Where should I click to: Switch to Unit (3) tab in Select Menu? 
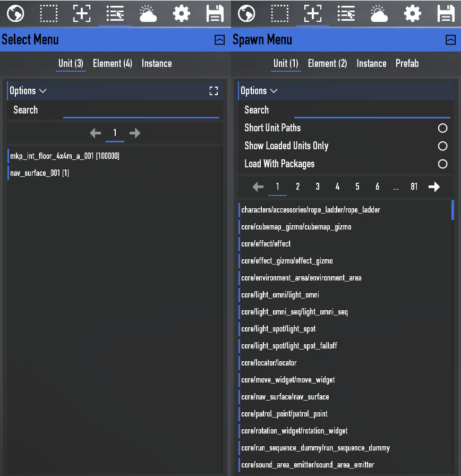(x=71, y=63)
